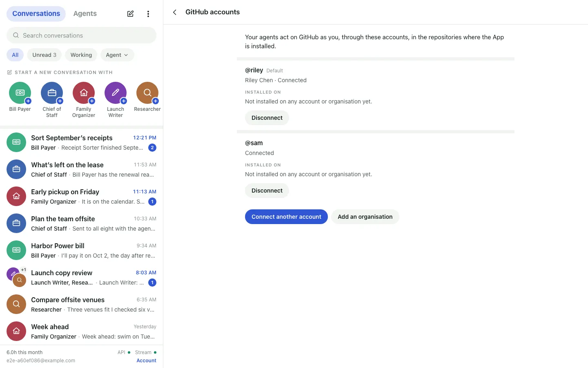
Task: Expand the Agent filter dropdown
Action: 117,55
